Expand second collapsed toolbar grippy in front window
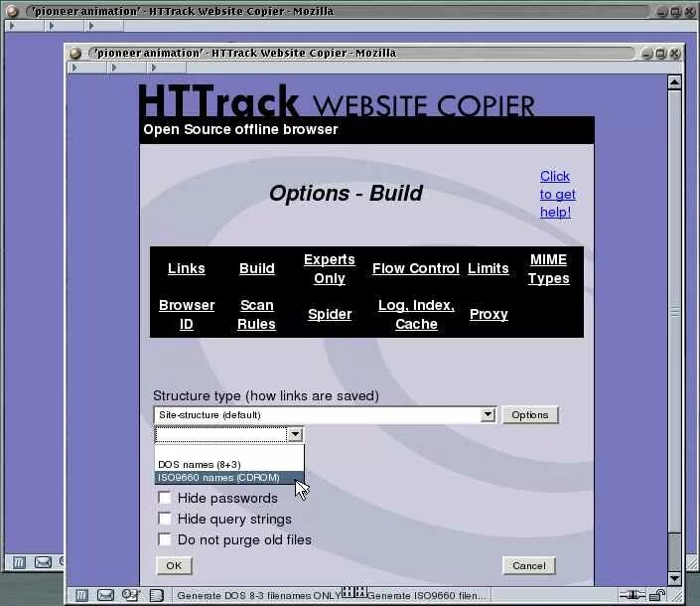 114,68
